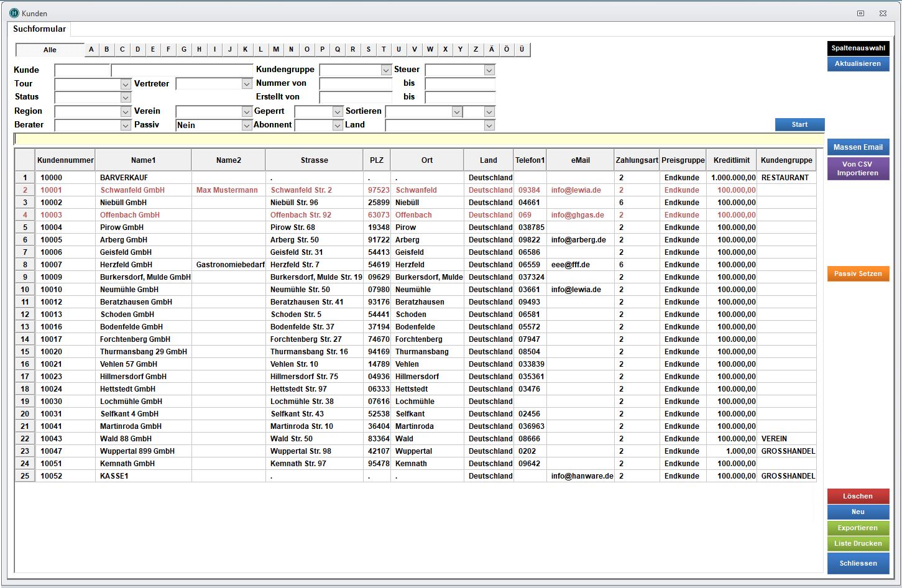Select row with Schwanfeld GmbH
902x588 pixels.
(x=132, y=190)
